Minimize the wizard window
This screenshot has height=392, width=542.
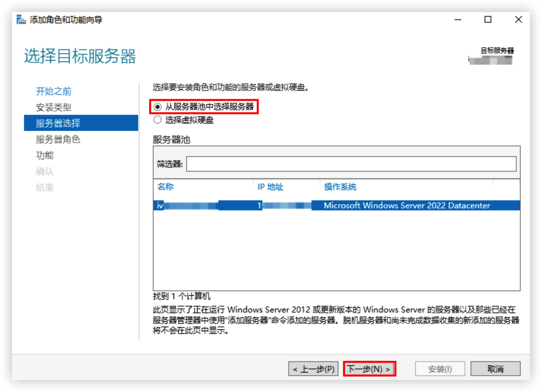coord(458,20)
